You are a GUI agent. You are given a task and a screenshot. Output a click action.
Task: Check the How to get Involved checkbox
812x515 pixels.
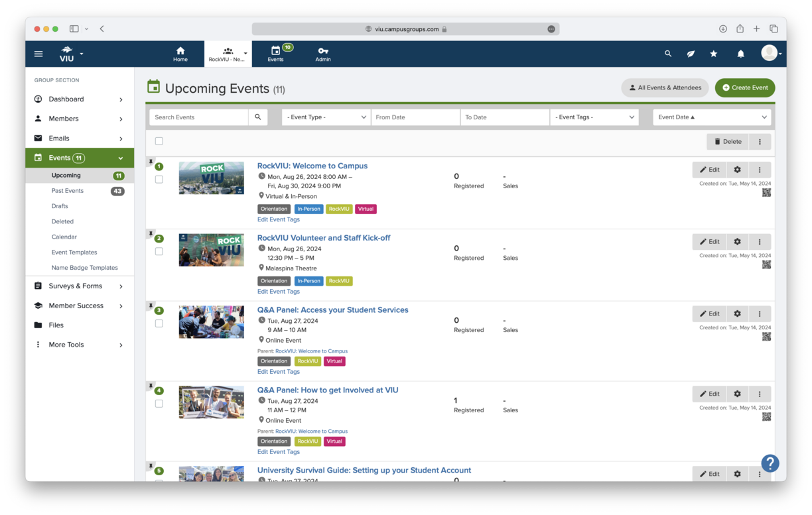pyautogui.click(x=159, y=404)
